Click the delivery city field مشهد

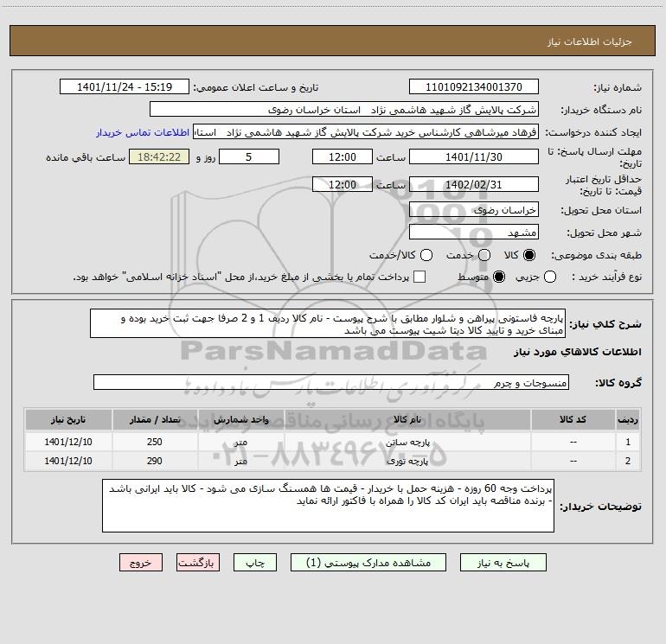click(474, 233)
